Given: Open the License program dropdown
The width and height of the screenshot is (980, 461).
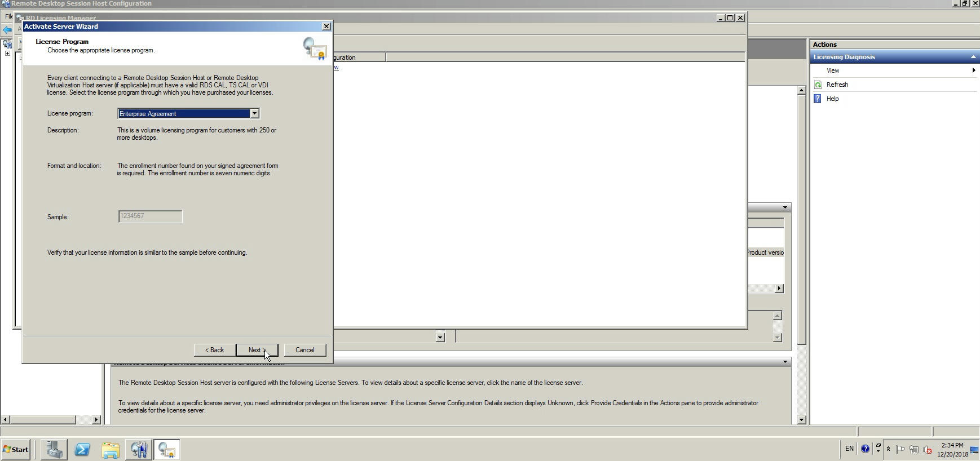Looking at the screenshot, I should tap(254, 114).
